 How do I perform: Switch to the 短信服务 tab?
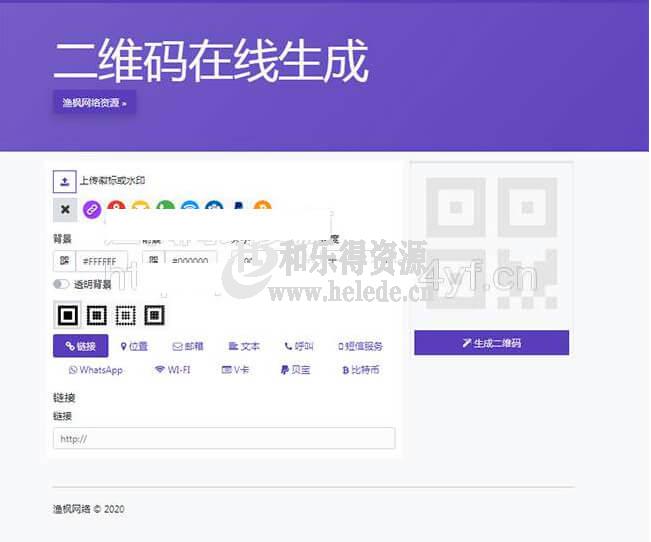(360, 346)
